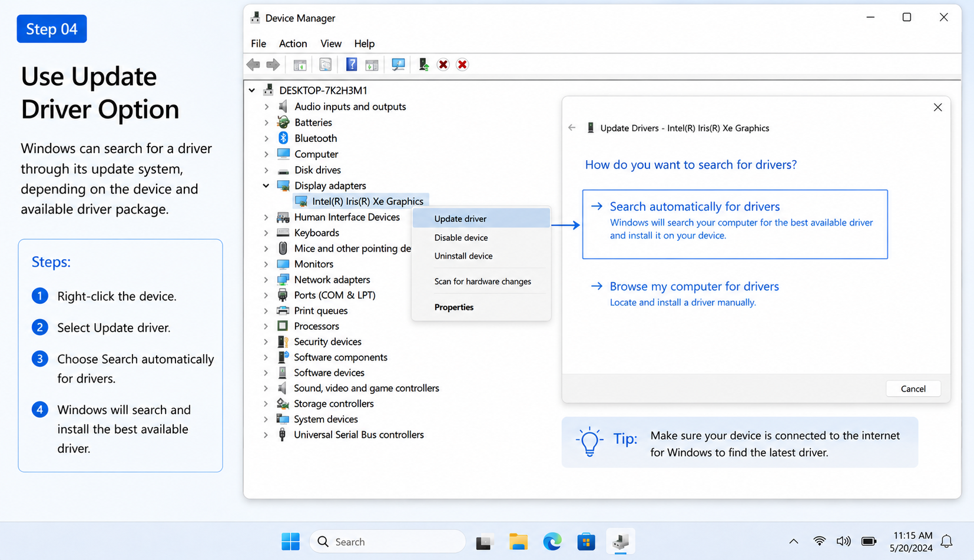
Task: Click the Print queues printer icon
Action: click(283, 310)
